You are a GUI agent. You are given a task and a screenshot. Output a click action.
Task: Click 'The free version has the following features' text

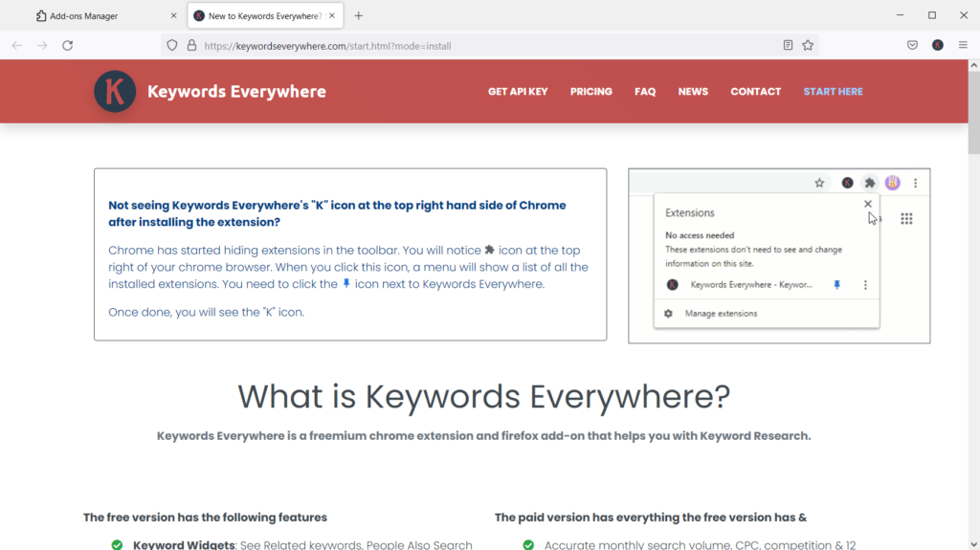[x=205, y=517]
